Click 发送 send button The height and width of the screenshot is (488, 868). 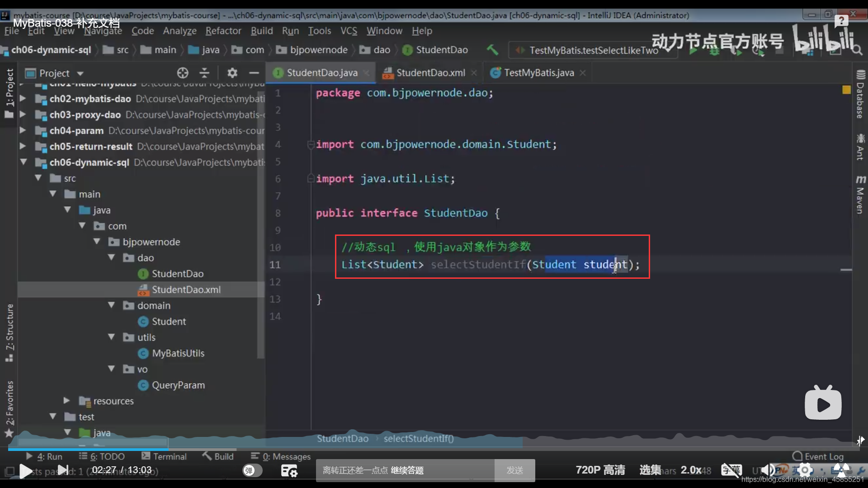click(514, 470)
